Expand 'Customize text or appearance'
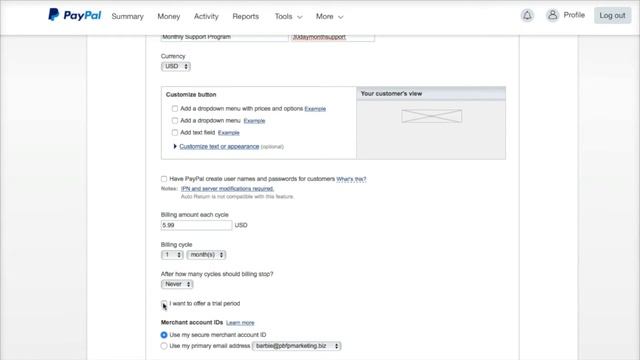Screen dimensions: 640x360 (219, 147)
